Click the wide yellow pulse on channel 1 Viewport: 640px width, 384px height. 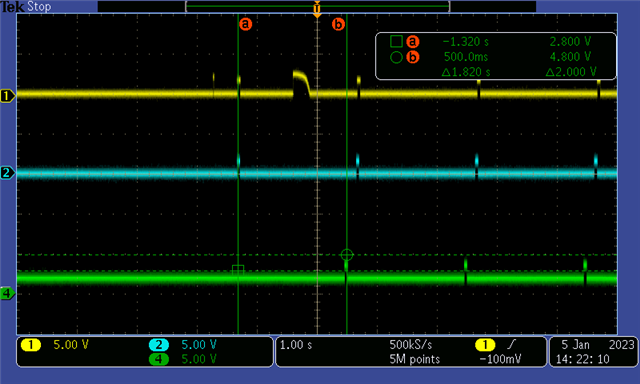(302, 84)
